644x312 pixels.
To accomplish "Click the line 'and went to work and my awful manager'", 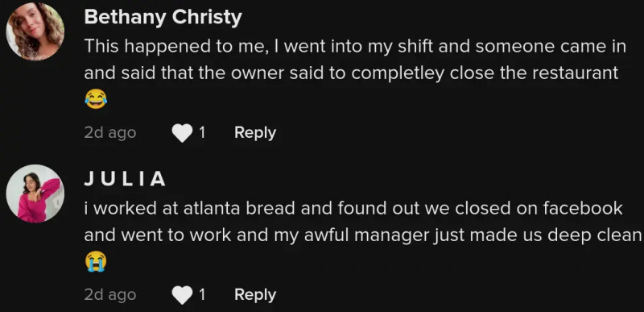I will [x=363, y=235].
